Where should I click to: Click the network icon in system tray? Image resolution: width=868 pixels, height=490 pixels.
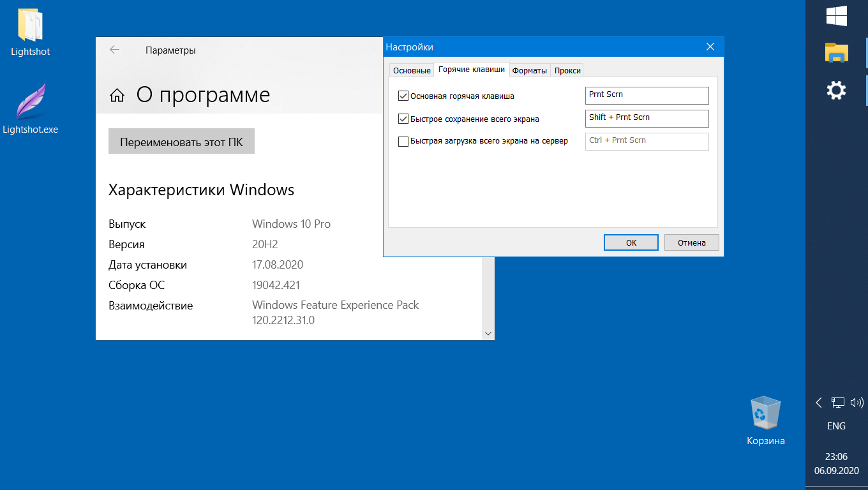point(837,403)
